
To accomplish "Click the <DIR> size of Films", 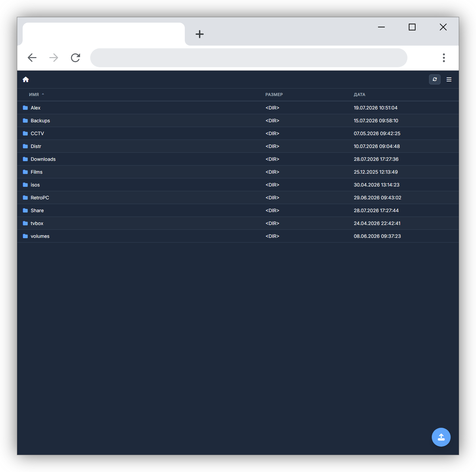I will pyautogui.click(x=272, y=172).
